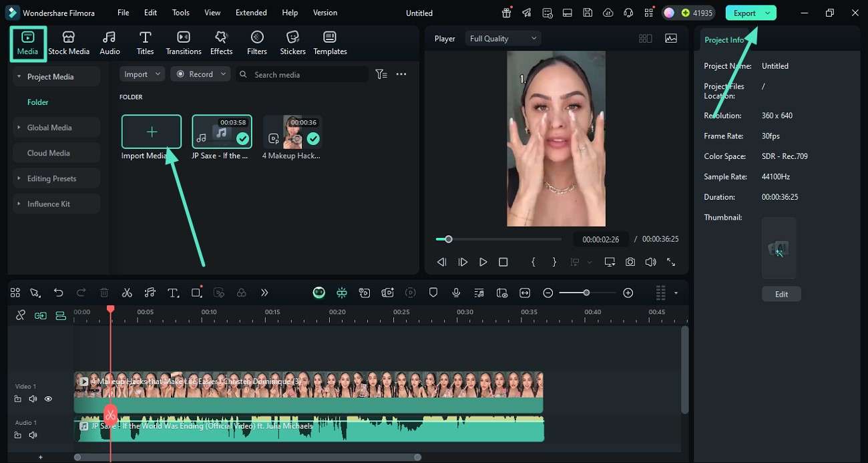
Task: Mute the Audio 1 track
Action: coord(33,435)
